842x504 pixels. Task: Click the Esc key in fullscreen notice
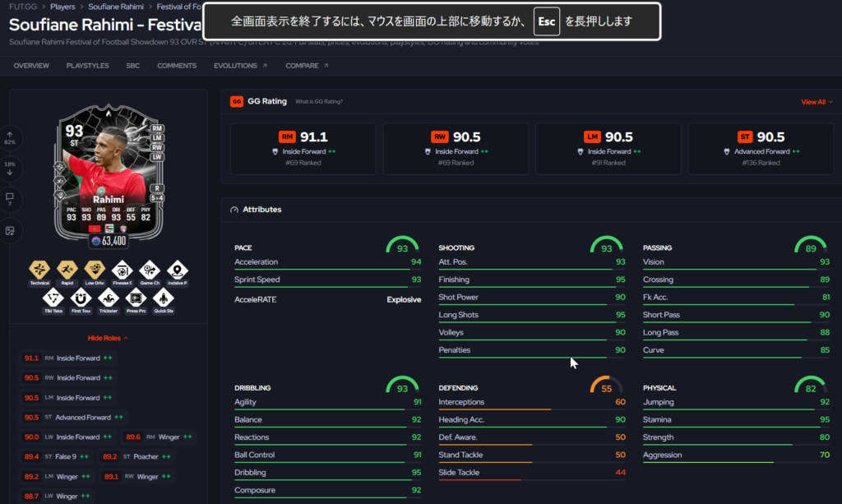547,21
